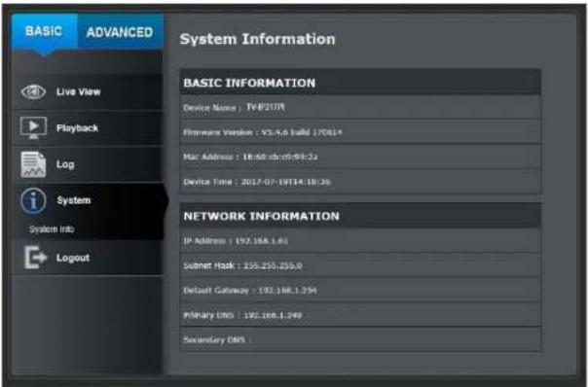Click the Logout door arrow icon
588x387 pixels.
tap(36, 258)
